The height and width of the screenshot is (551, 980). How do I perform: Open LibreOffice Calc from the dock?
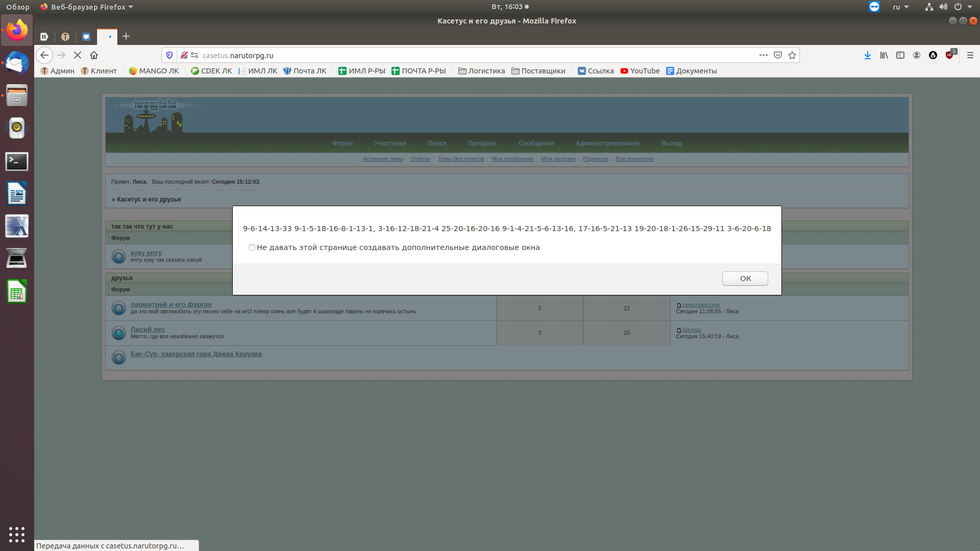(17, 291)
